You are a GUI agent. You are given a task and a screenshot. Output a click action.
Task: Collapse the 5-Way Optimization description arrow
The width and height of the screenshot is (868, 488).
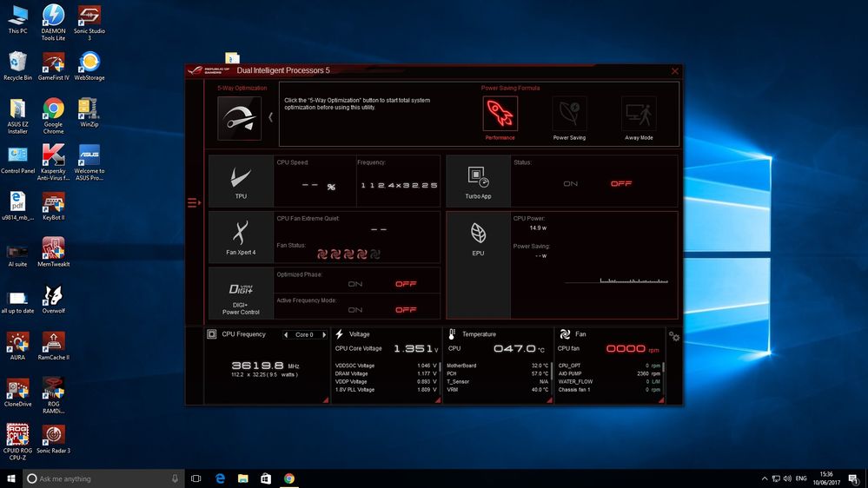(271, 117)
